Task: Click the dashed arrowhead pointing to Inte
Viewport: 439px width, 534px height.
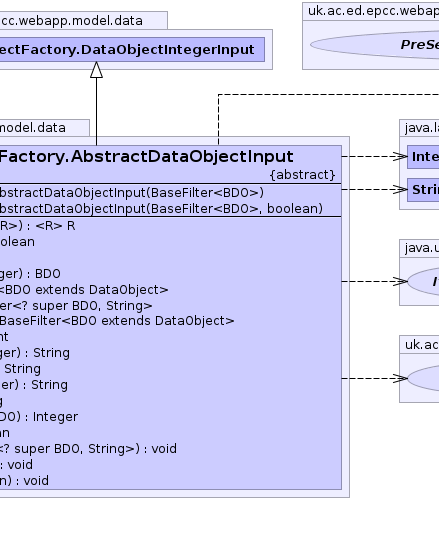Action: 400,157
